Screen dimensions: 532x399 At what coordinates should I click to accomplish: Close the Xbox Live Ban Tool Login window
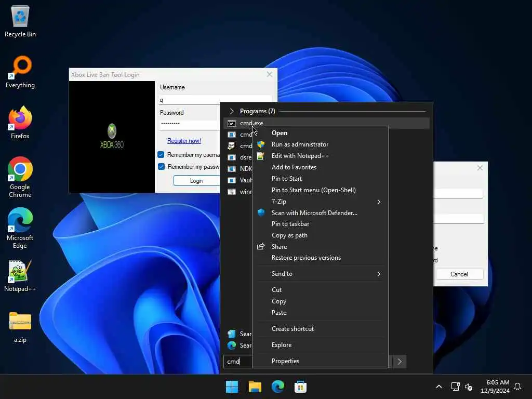pyautogui.click(x=270, y=74)
